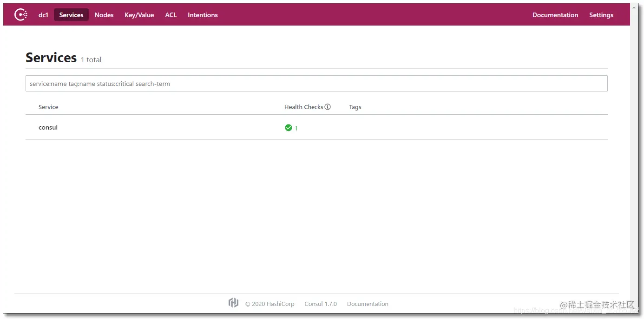Go to the Key/Value tab
Viewport: 644px width, 319px height.
[139, 15]
